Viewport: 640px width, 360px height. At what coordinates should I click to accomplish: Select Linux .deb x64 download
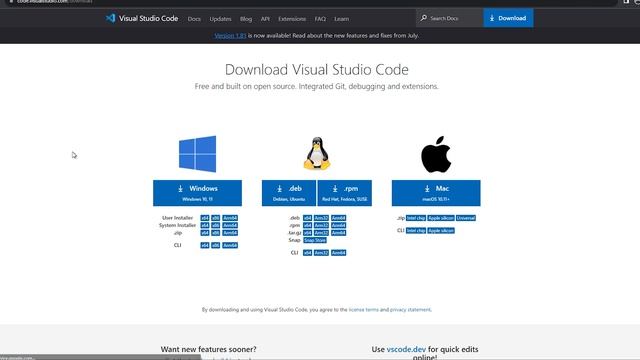pyautogui.click(x=307, y=218)
